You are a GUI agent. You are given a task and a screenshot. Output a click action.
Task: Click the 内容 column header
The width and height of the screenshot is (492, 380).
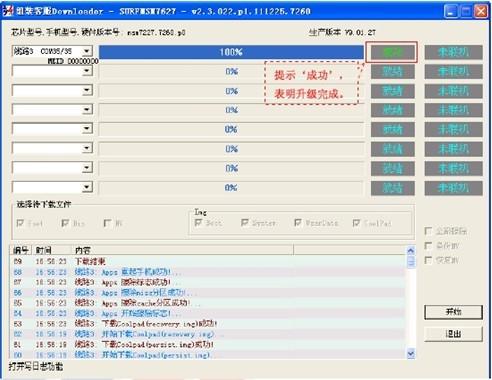click(x=182, y=250)
